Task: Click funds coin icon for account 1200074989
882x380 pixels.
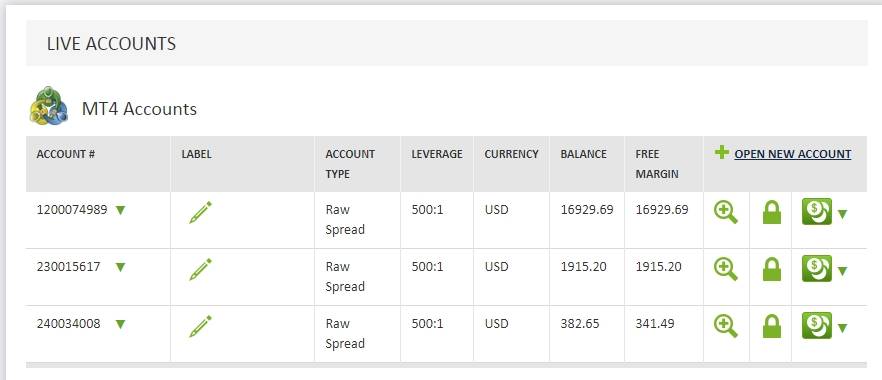Action: pyautogui.click(x=817, y=212)
